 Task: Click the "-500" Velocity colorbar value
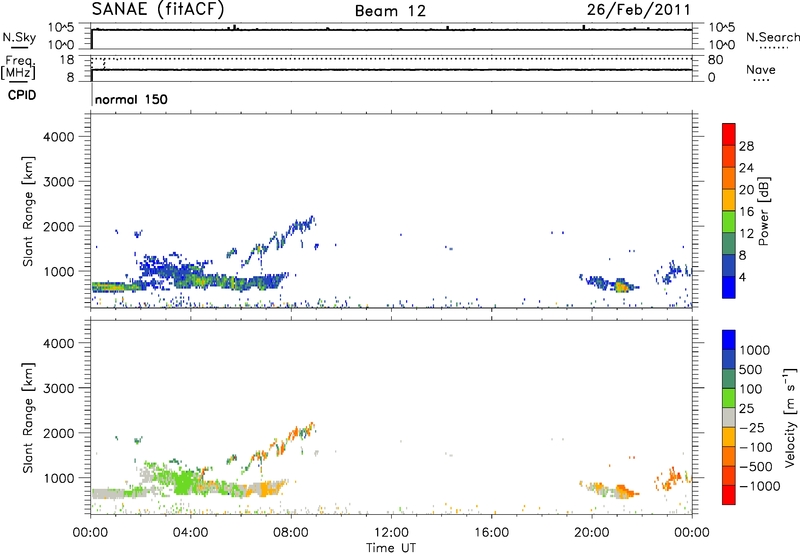(756, 466)
